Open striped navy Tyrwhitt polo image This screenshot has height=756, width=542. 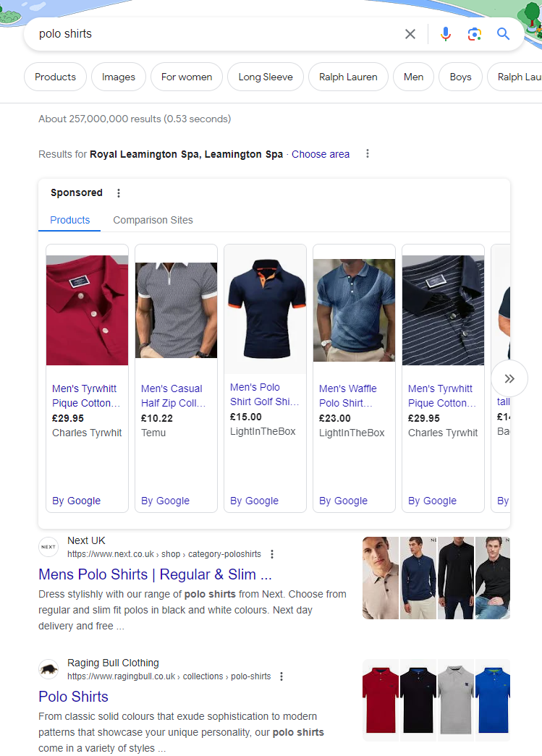[x=443, y=310]
